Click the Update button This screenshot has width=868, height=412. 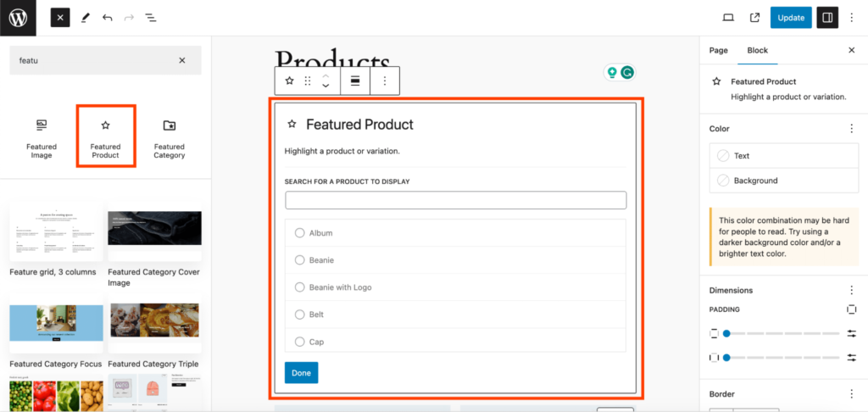(791, 18)
